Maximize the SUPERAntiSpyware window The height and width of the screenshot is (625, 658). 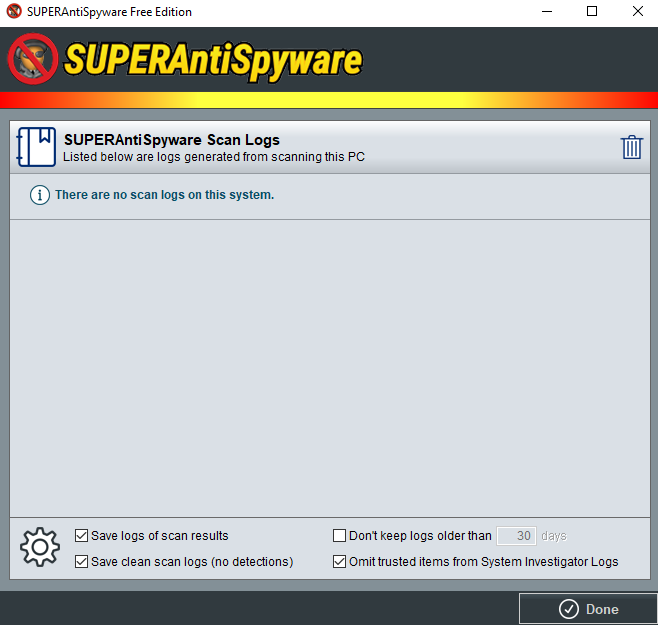coord(592,11)
